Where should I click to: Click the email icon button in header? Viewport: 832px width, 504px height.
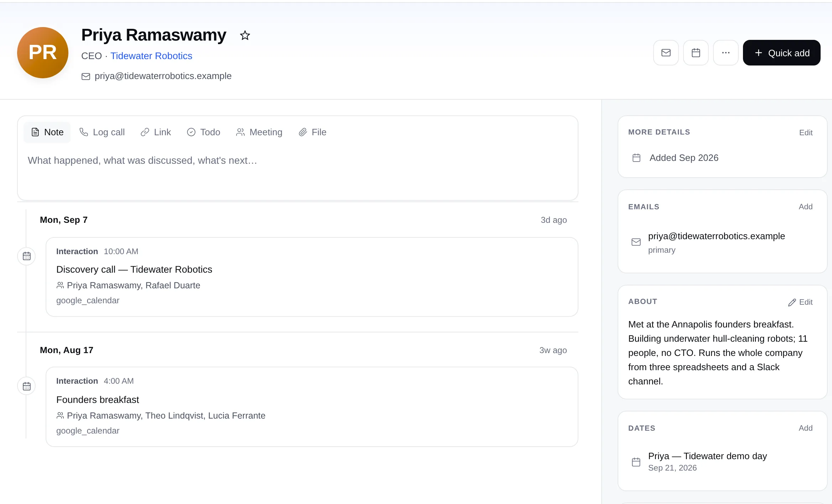(x=666, y=53)
